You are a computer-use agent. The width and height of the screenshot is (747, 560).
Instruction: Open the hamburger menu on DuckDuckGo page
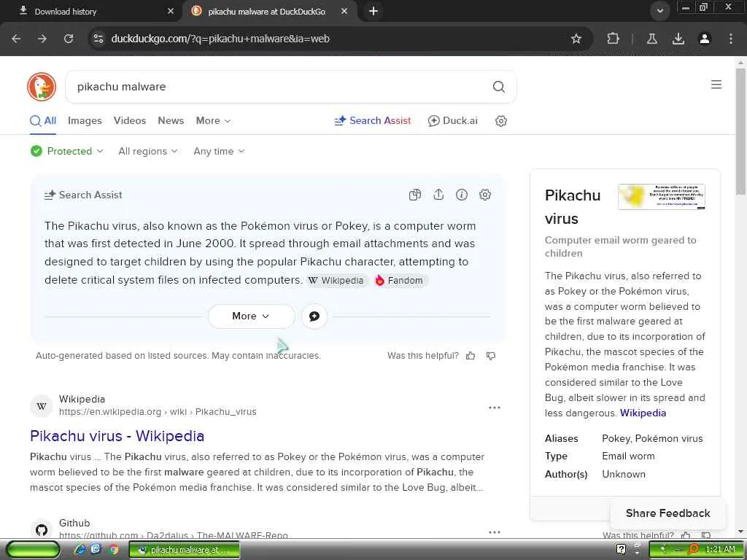[x=716, y=85]
